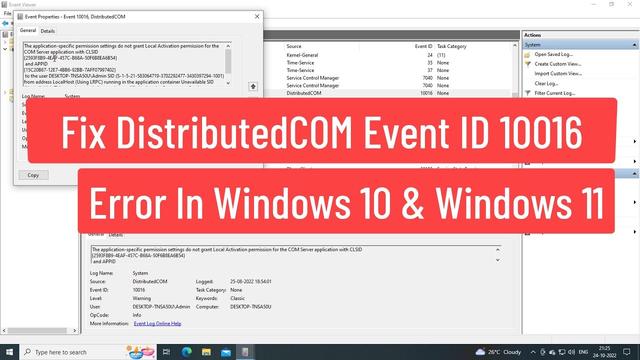Select the DistributedCOM 10016 event row
This screenshot has width=640, height=360.
pos(389,93)
